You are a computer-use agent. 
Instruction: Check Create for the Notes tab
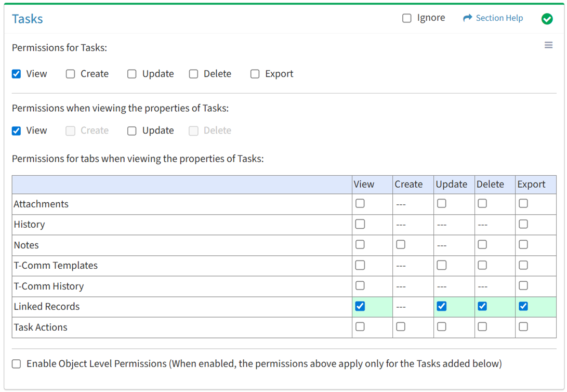tap(401, 244)
